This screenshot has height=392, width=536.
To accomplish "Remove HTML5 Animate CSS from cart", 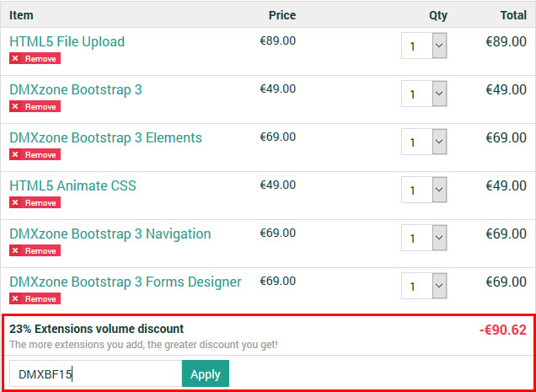I will (x=35, y=202).
